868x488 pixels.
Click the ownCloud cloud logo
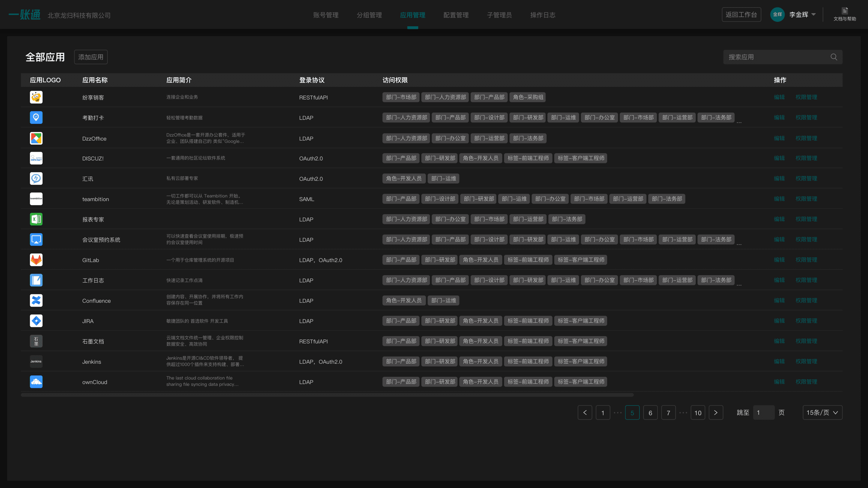(x=36, y=382)
